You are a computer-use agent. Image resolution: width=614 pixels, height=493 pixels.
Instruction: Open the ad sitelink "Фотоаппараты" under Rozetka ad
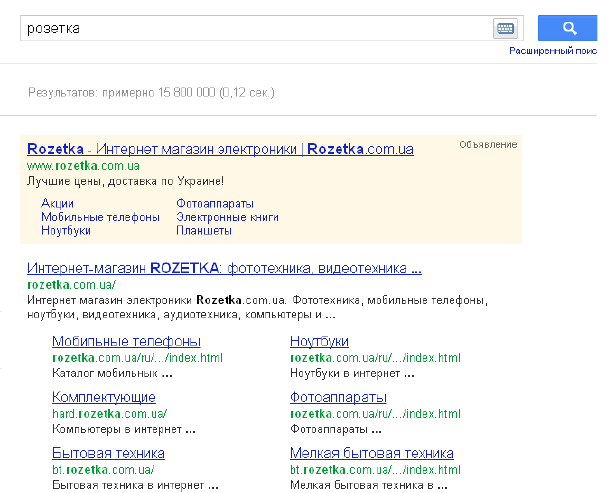point(215,203)
